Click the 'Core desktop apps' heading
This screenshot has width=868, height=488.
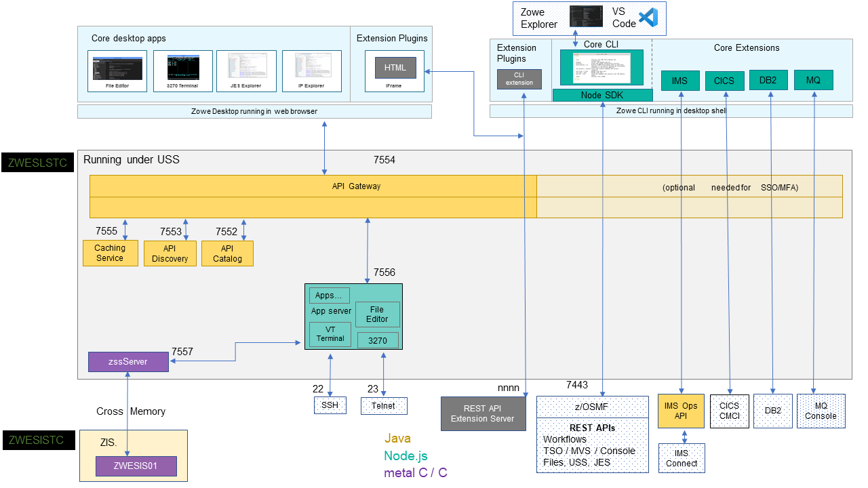[x=129, y=38]
